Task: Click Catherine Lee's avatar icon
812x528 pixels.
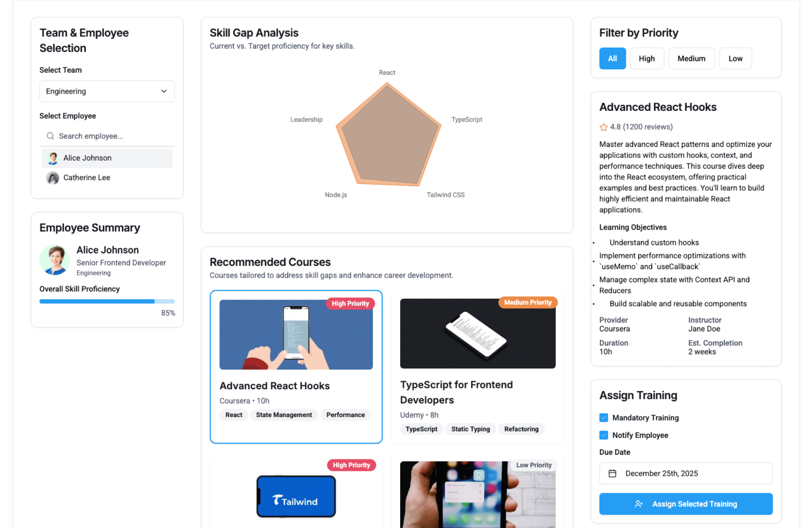Action: (53, 178)
